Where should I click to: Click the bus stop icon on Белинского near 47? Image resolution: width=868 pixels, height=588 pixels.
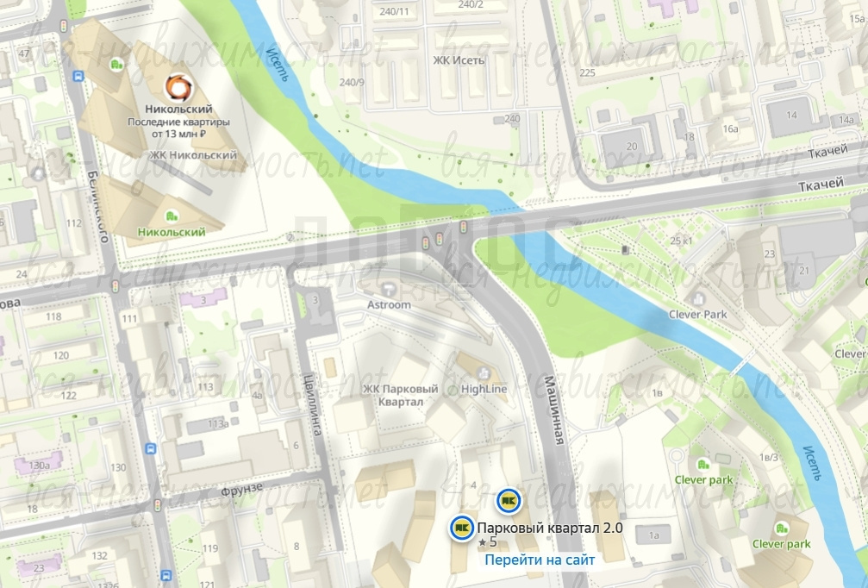(78, 77)
